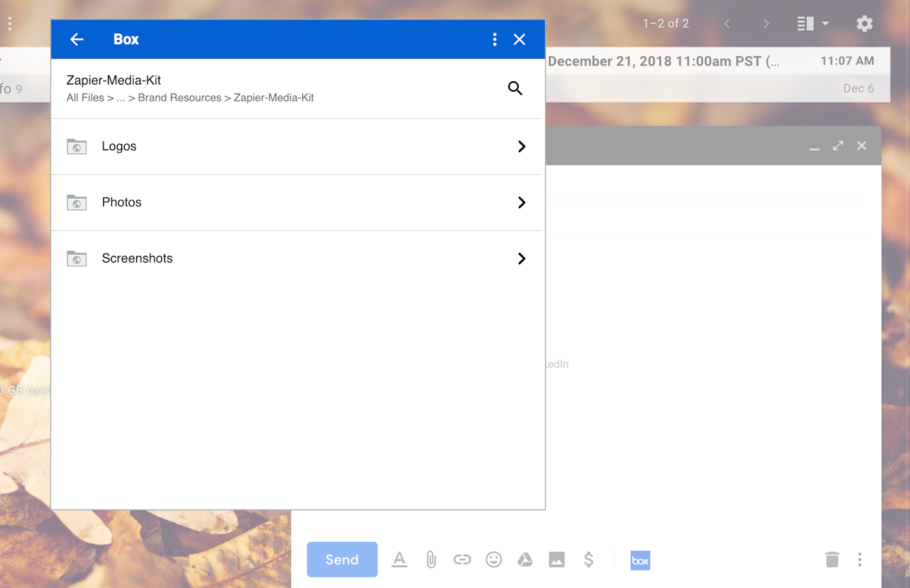Search files in Zapier-Media-Kit folder
Screen dimensions: 910x588
click(515, 88)
